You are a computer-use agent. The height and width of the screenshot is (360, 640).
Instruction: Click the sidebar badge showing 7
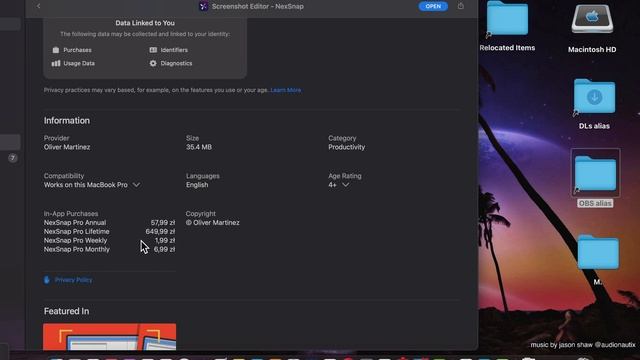(13, 158)
